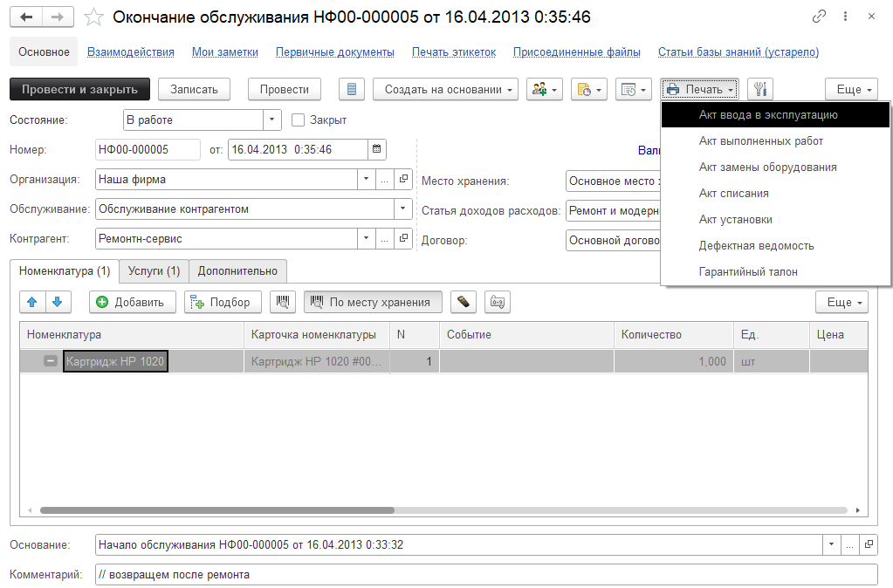The width and height of the screenshot is (893, 588).
Task: Move row up with blue up arrow
Action: tap(32, 302)
